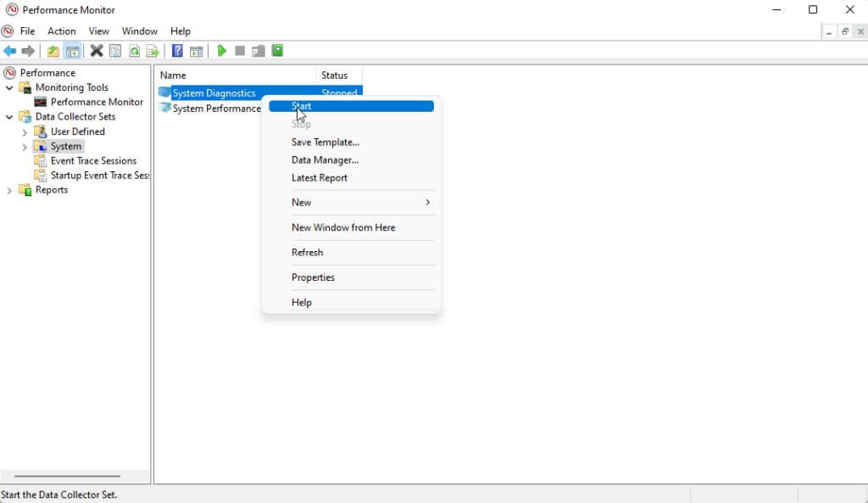This screenshot has width=868, height=503.
Task: Select Event Trace Sessions in the tree
Action: pyautogui.click(x=93, y=160)
